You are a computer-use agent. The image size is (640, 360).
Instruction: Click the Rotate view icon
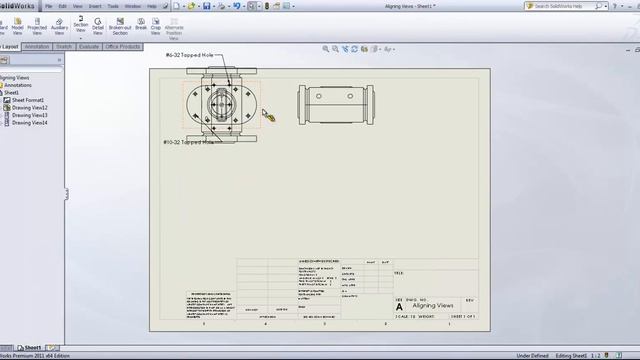click(x=354, y=49)
